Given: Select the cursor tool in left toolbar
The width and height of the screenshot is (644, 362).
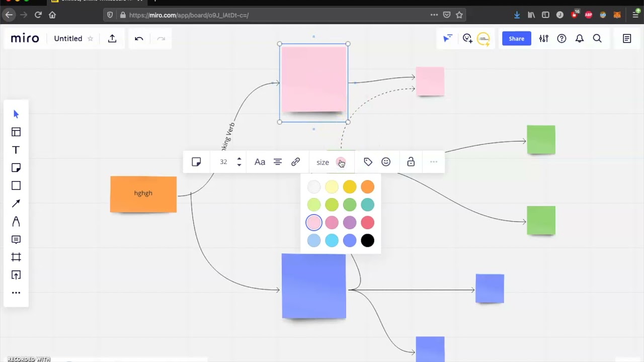Looking at the screenshot, I should coord(16,114).
